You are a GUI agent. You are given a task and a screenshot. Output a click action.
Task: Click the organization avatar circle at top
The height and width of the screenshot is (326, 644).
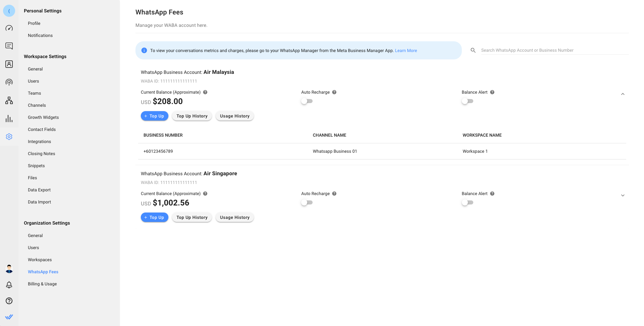(x=9, y=11)
